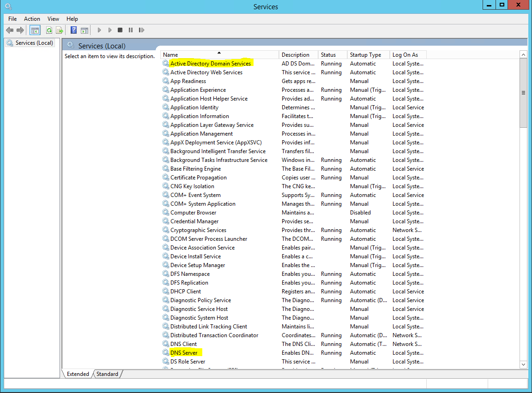The image size is (532, 393).
Task: Select the Diagnostic Policy Service row
Action: pos(293,300)
